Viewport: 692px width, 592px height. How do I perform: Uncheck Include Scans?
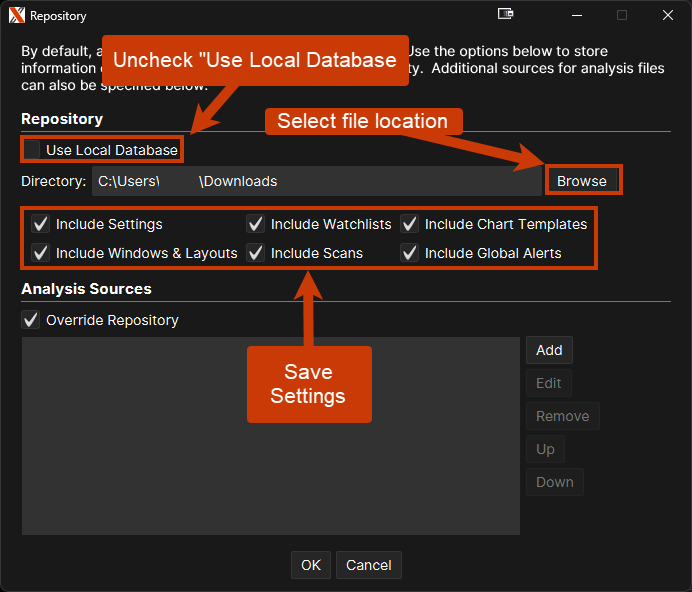(256, 253)
